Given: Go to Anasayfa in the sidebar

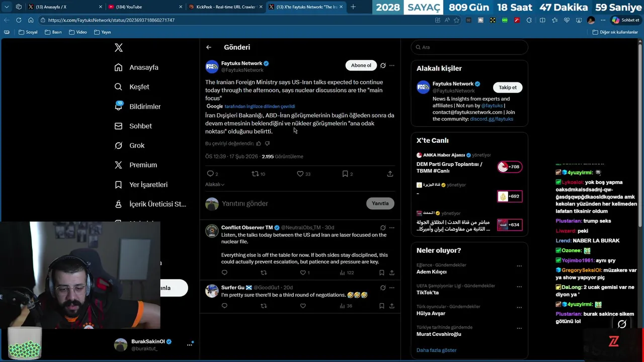Looking at the screenshot, I should coord(136,67).
